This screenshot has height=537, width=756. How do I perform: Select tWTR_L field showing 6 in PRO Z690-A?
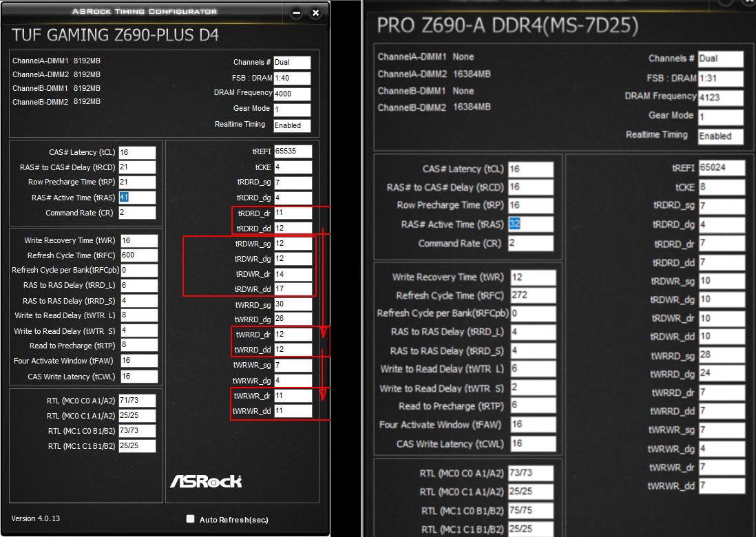point(533,369)
